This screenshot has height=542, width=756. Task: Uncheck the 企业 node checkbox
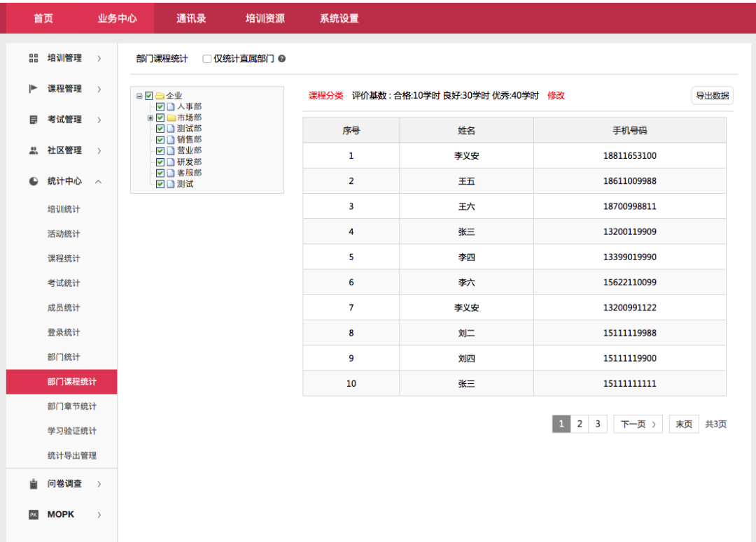pyautogui.click(x=149, y=96)
